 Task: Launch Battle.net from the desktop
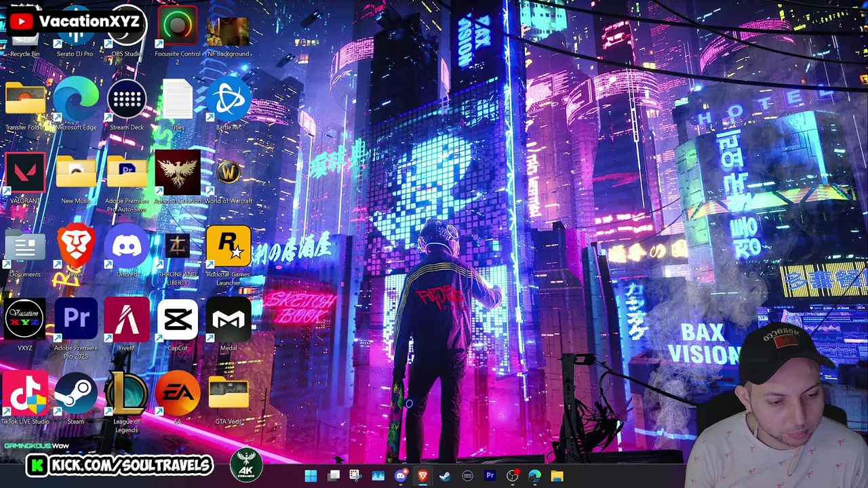(229, 103)
